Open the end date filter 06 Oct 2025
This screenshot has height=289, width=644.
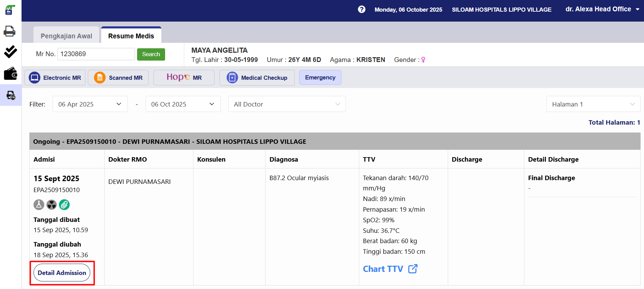(x=183, y=104)
